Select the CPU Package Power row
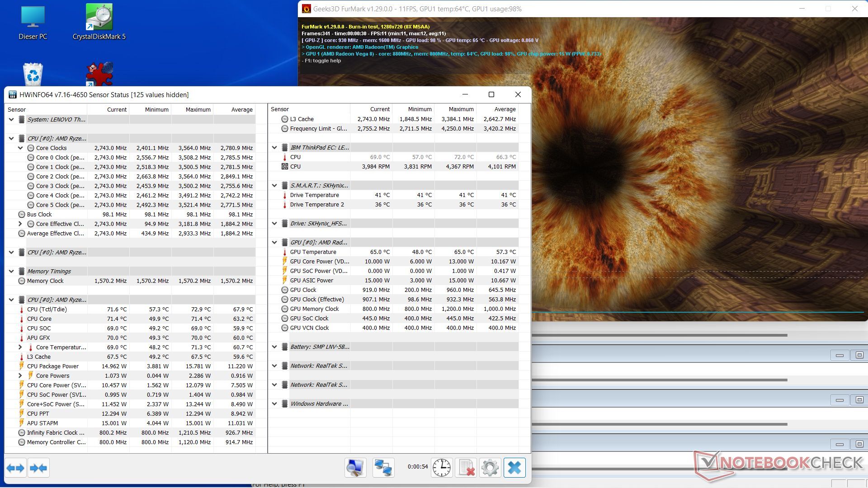Viewport: 868px width, 488px height. [53, 366]
